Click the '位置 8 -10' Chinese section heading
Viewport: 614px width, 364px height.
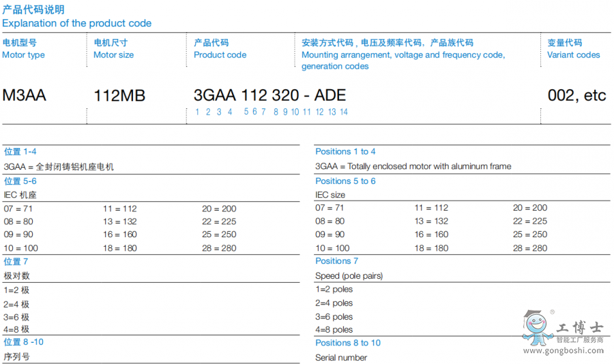tap(23, 342)
